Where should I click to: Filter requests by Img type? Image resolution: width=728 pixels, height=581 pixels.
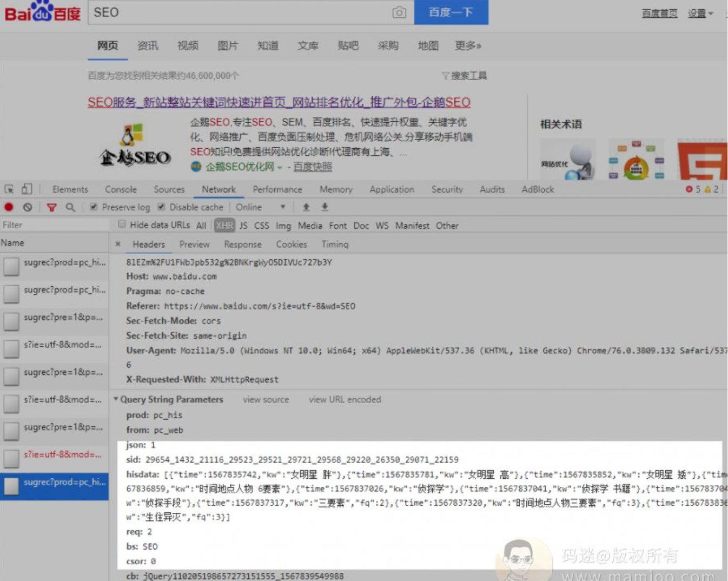tap(283, 226)
